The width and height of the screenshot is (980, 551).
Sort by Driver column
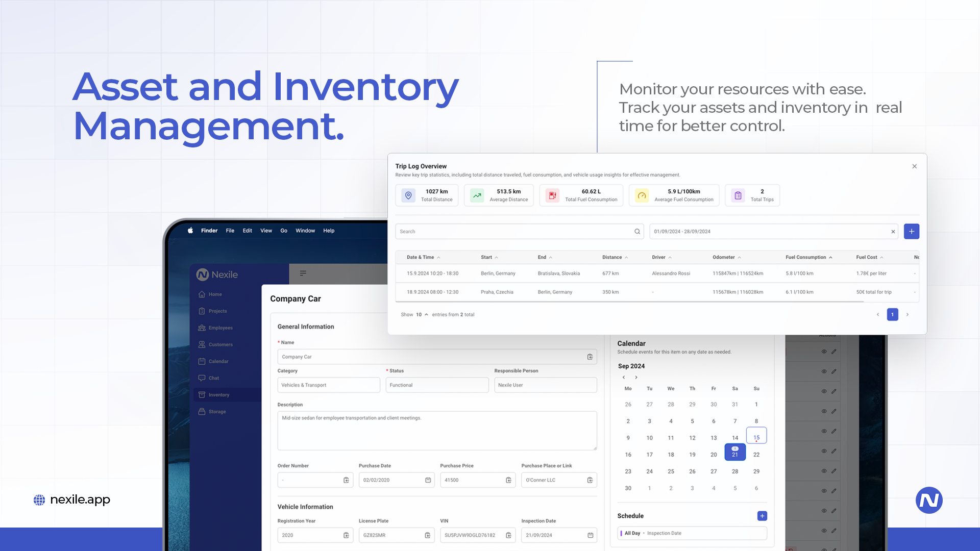(661, 257)
